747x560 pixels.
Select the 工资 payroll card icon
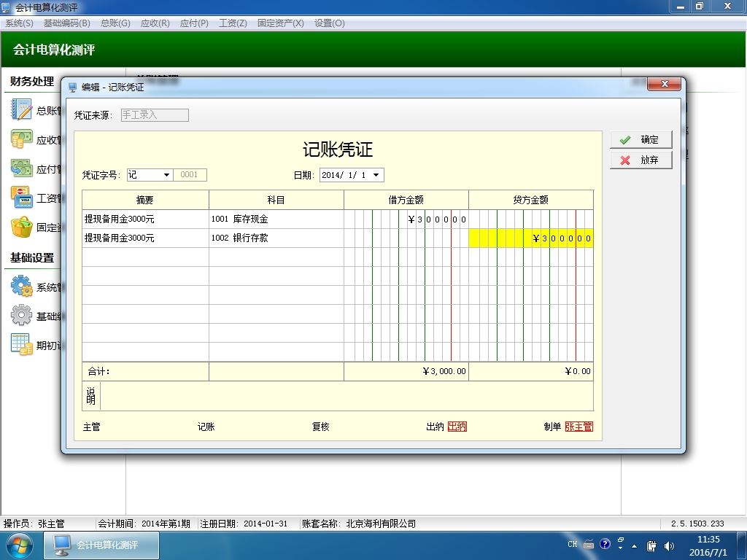22,198
